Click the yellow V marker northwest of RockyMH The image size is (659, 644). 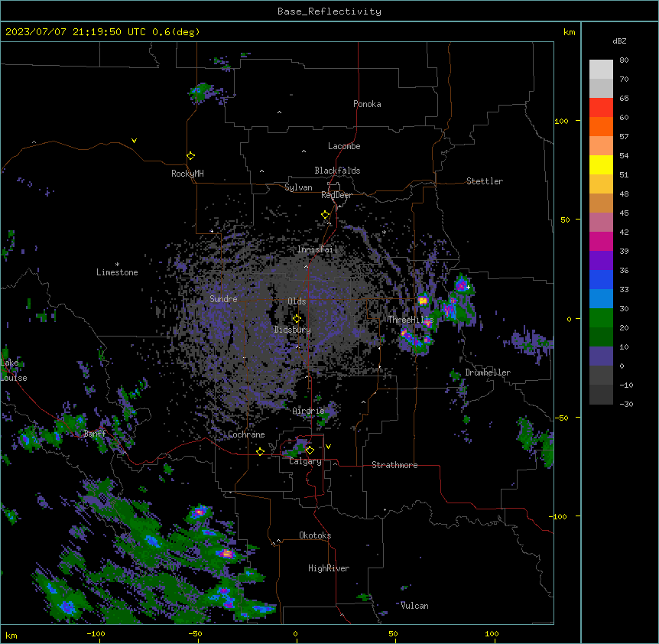coord(134,141)
